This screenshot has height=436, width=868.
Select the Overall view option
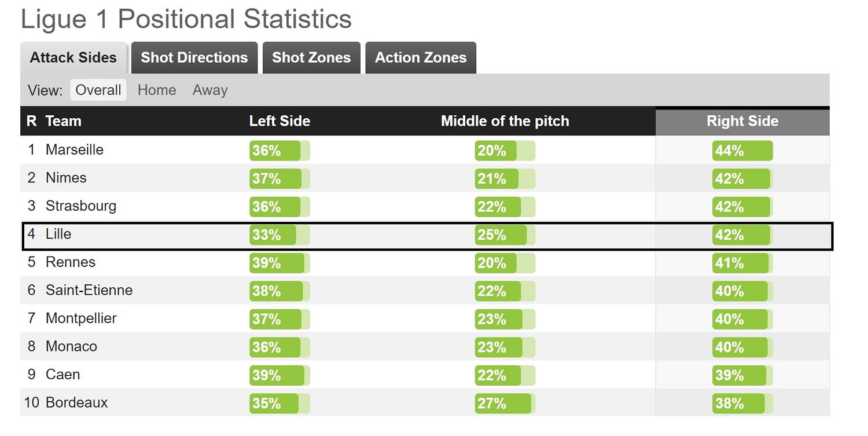(x=98, y=90)
